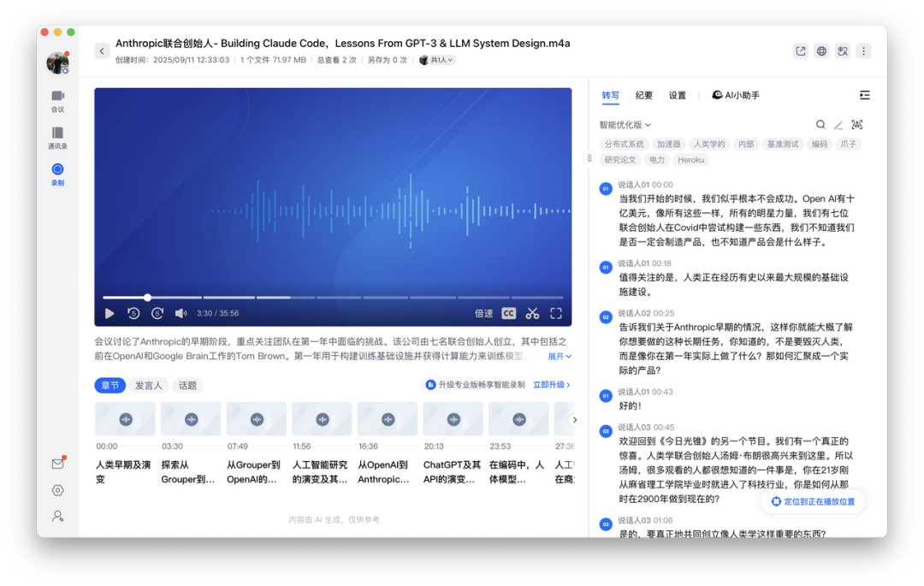Search the transcript with magnifier icon

point(820,124)
